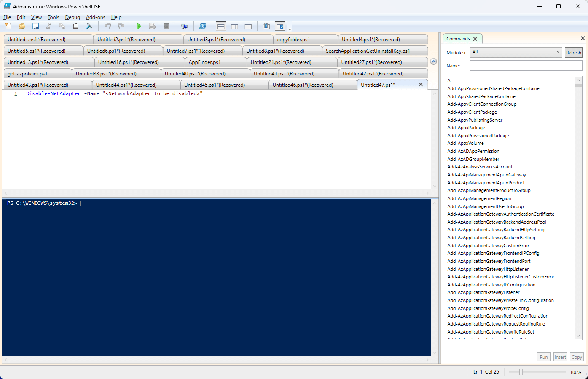The width and height of the screenshot is (588, 379).
Task: Click the Refresh button in Commands panel
Action: pos(574,52)
